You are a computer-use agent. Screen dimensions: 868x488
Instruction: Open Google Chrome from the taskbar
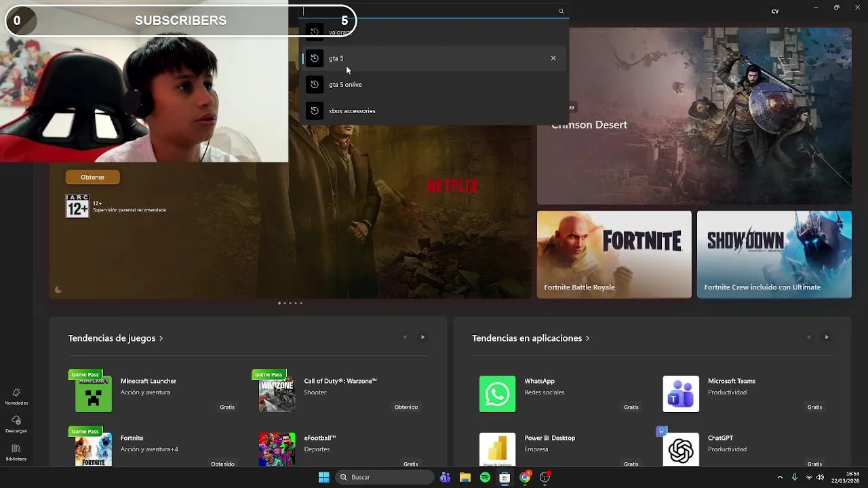(x=525, y=477)
